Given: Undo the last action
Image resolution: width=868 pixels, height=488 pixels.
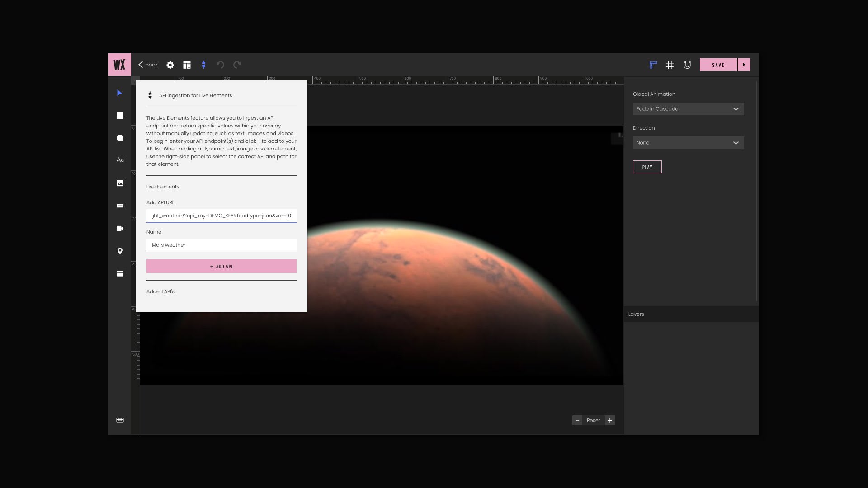Looking at the screenshot, I should (220, 65).
